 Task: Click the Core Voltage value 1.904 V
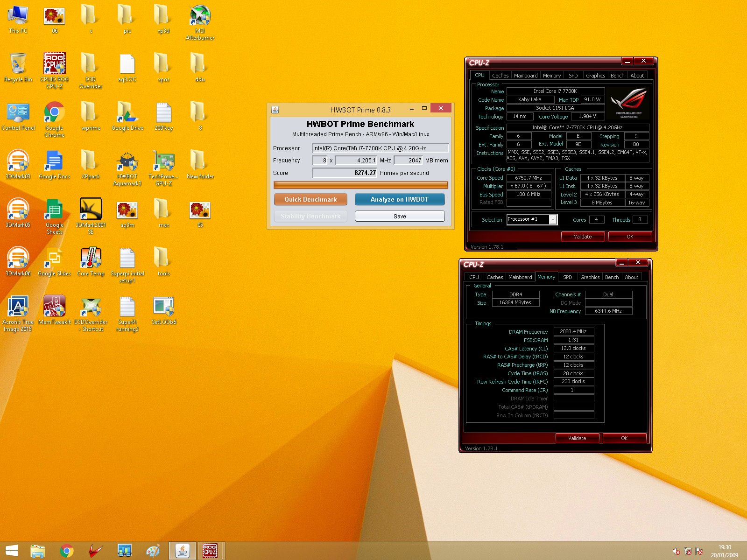click(x=587, y=116)
